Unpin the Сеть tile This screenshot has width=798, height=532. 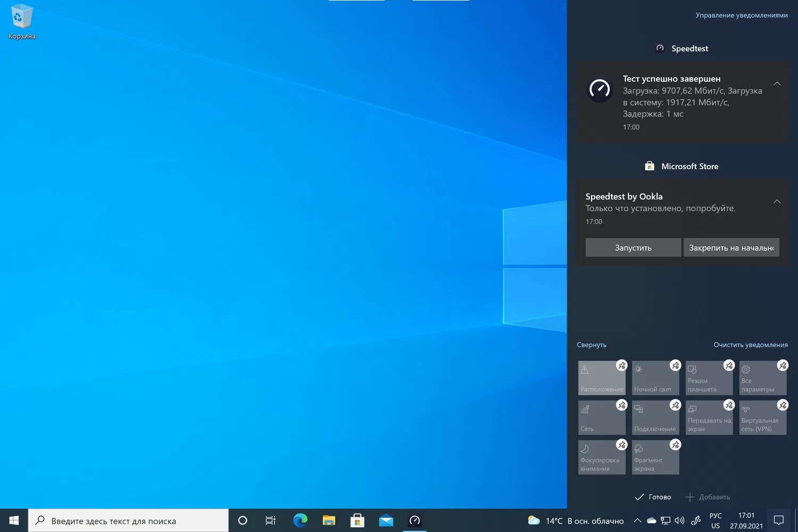pos(621,405)
